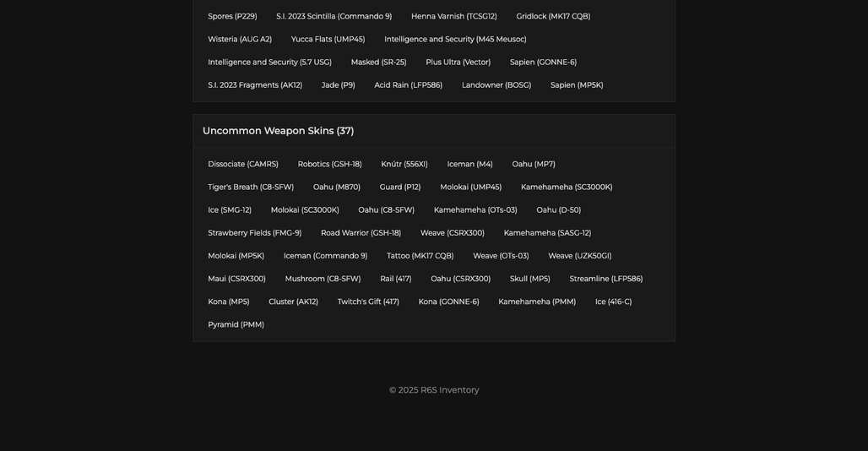Viewport: 868px width, 451px height.
Task: Select Weave (OTs-03) skin
Action: [501, 256]
